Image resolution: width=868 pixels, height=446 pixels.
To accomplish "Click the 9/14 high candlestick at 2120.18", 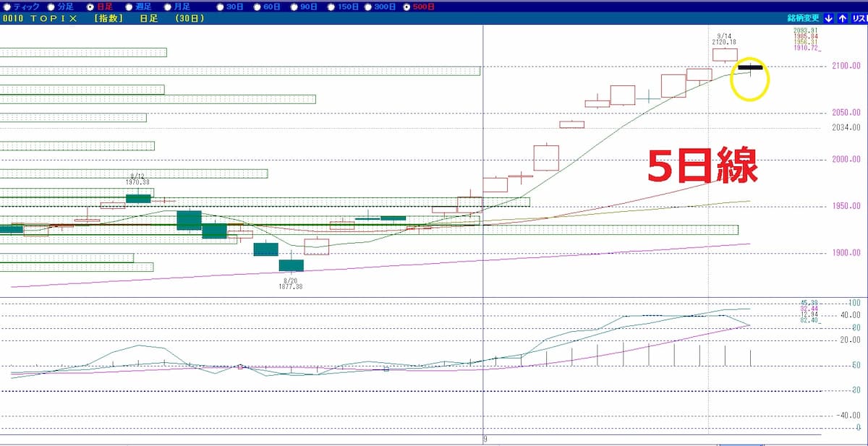I will 725,54.
